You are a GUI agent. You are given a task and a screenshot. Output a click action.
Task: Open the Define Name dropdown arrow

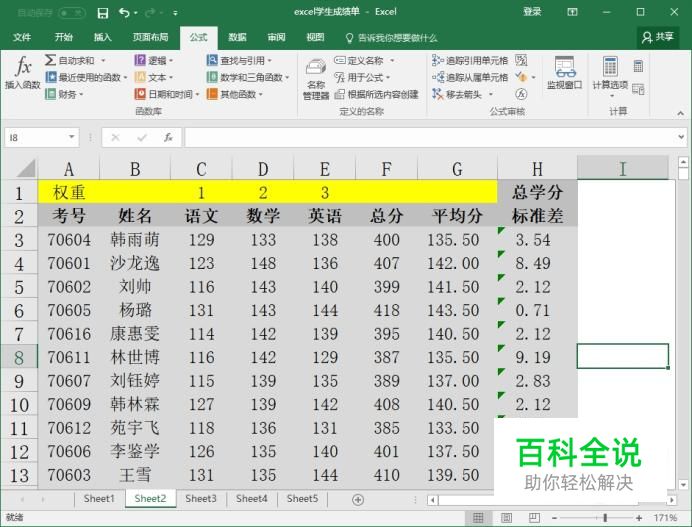pyautogui.click(x=392, y=60)
